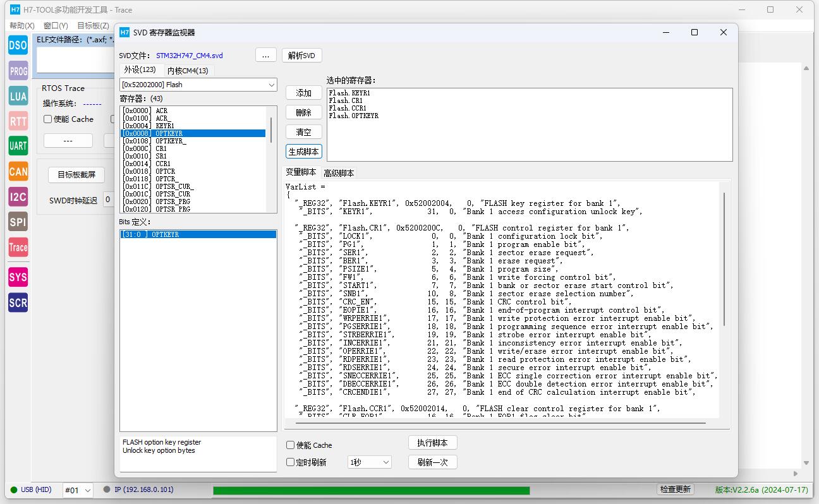Viewport: 819px width, 504px height.
Task: Toggle 使能 Cache checkbox in SVD dialog
Action: [291, 445]
